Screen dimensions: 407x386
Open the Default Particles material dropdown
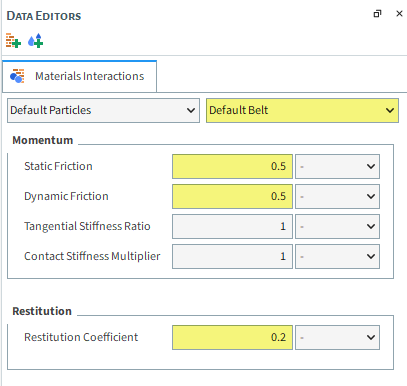click(x=103, y=110)
